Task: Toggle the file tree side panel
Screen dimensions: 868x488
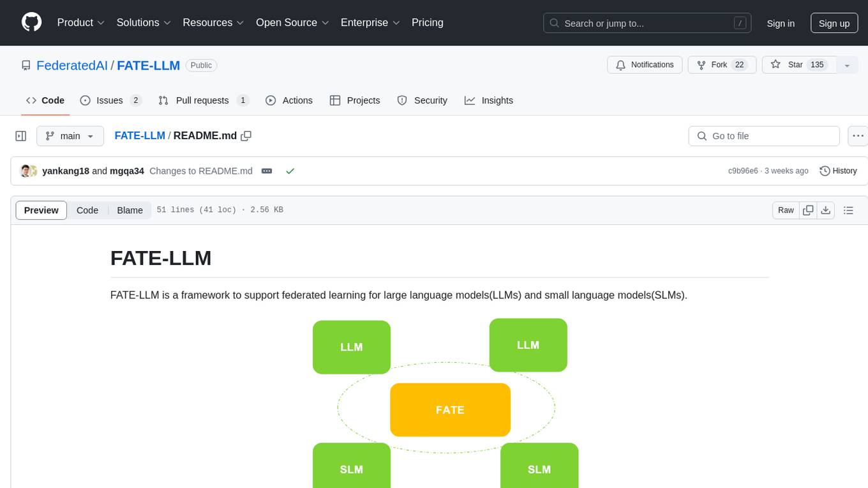Action: pos(21,136)
